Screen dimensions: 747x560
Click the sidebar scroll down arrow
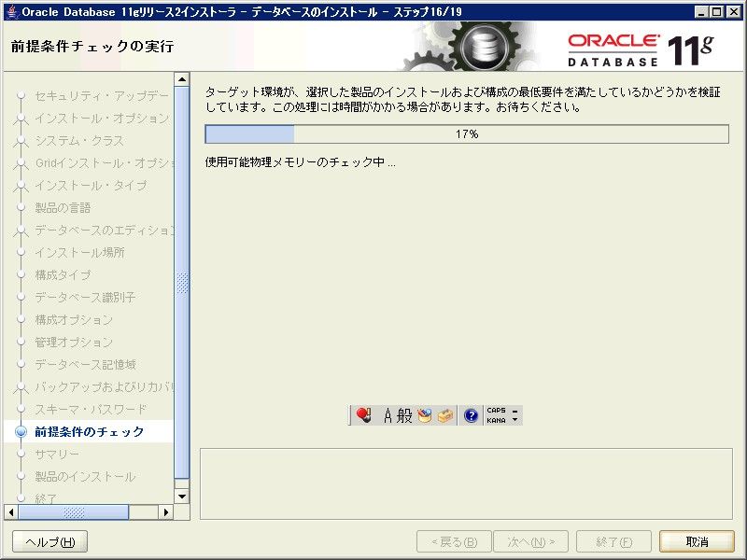(182, 496)
